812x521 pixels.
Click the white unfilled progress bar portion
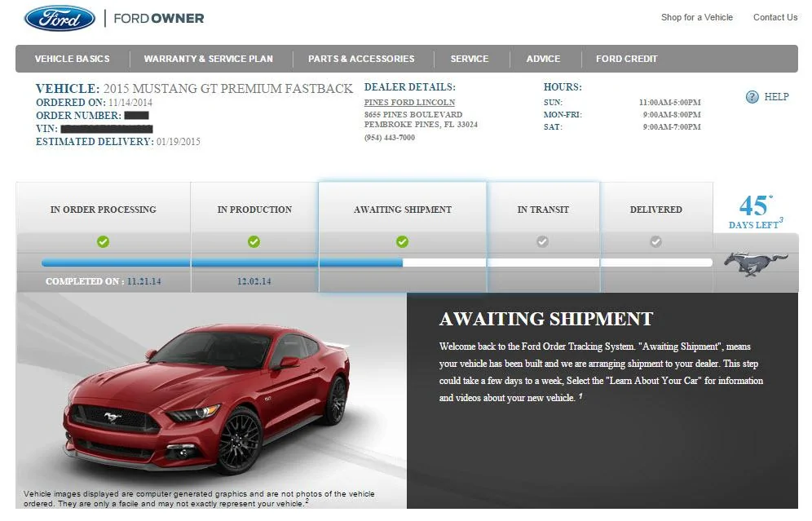point(558,263)
